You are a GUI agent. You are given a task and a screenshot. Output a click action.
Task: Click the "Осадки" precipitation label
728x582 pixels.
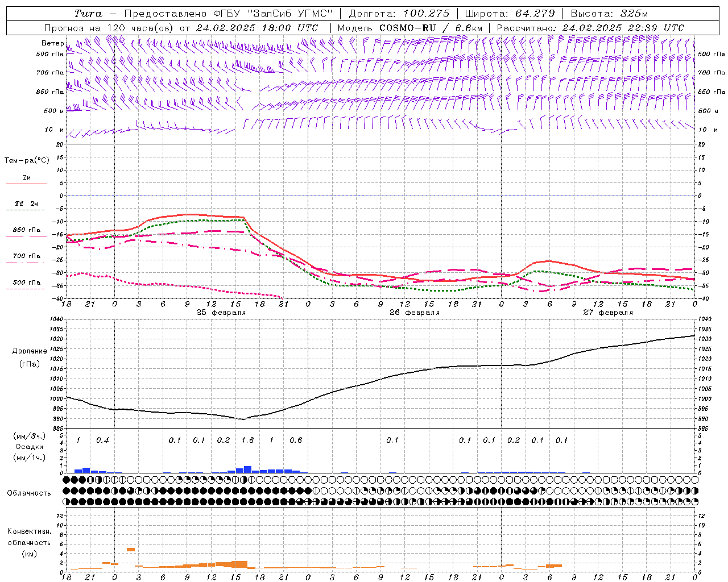[30, 447]
